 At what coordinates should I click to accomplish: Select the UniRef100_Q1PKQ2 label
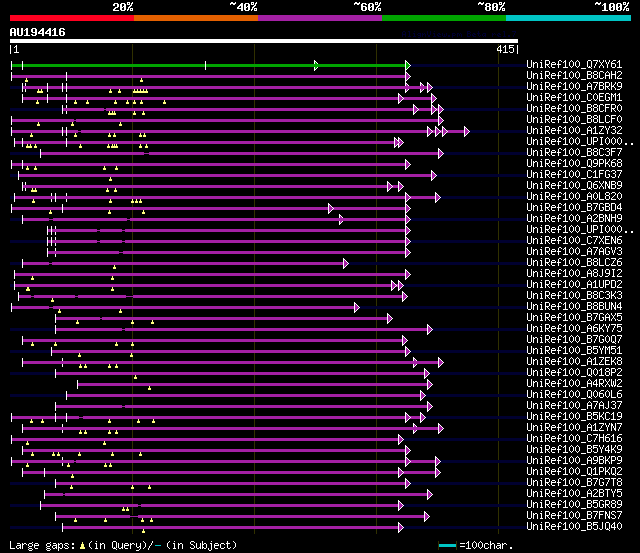click(574, 472)
